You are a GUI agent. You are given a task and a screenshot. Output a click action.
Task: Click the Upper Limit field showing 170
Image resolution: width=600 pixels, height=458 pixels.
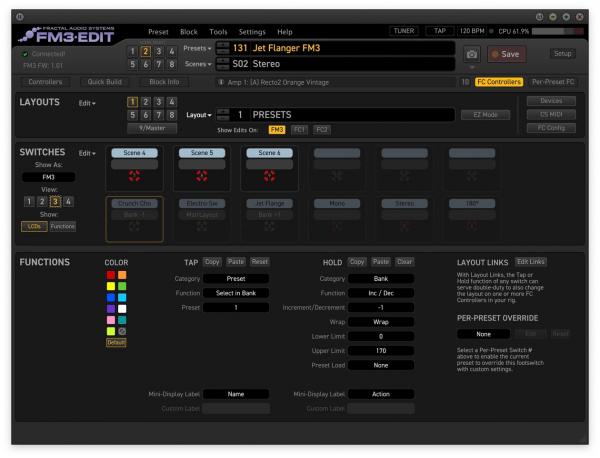(381, 351)
